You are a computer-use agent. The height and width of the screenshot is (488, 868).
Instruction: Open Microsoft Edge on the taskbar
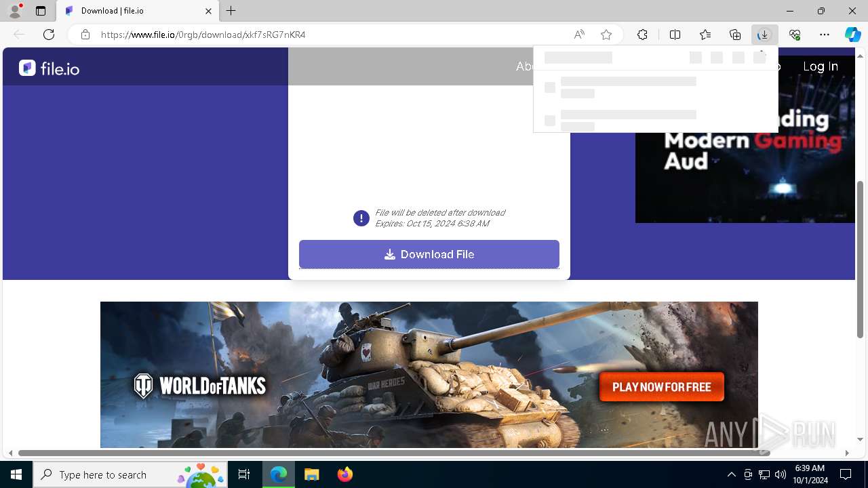pos(279,474)
